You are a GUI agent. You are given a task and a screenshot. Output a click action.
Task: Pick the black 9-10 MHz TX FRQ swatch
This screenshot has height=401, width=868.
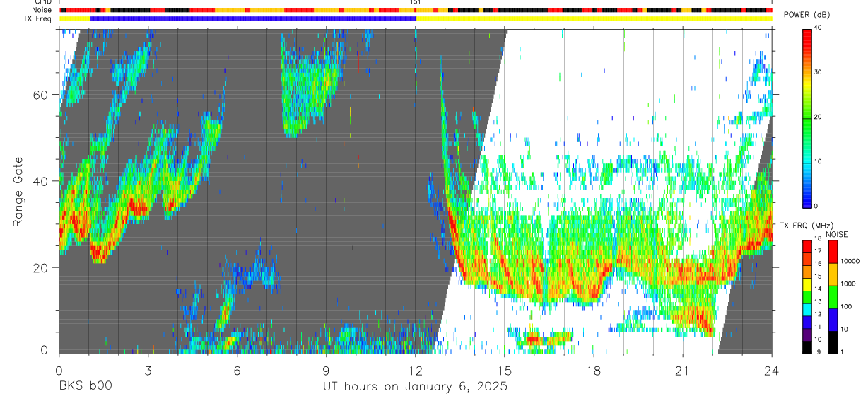pyautogui.click(x=807, y=347)
